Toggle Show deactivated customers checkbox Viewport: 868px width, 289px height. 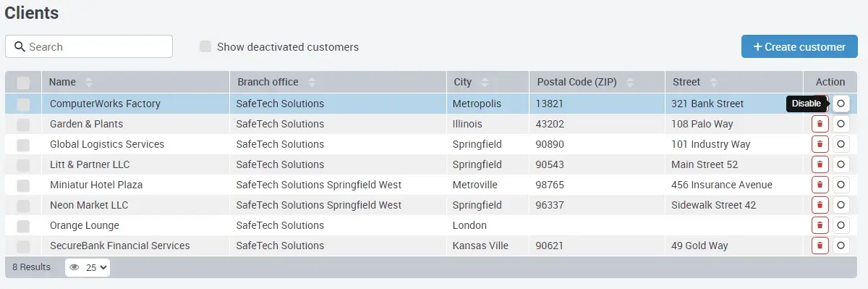click(x=205, y=46)
